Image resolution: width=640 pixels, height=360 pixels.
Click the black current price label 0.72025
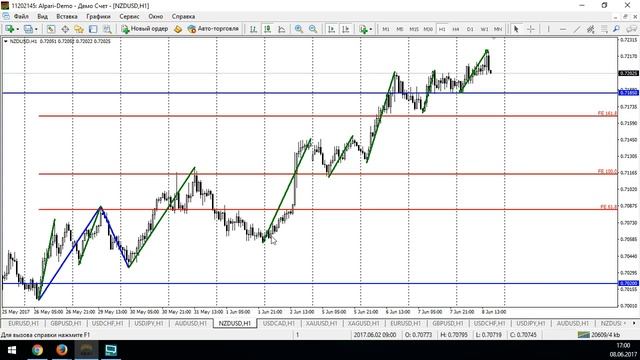point(629,73)
